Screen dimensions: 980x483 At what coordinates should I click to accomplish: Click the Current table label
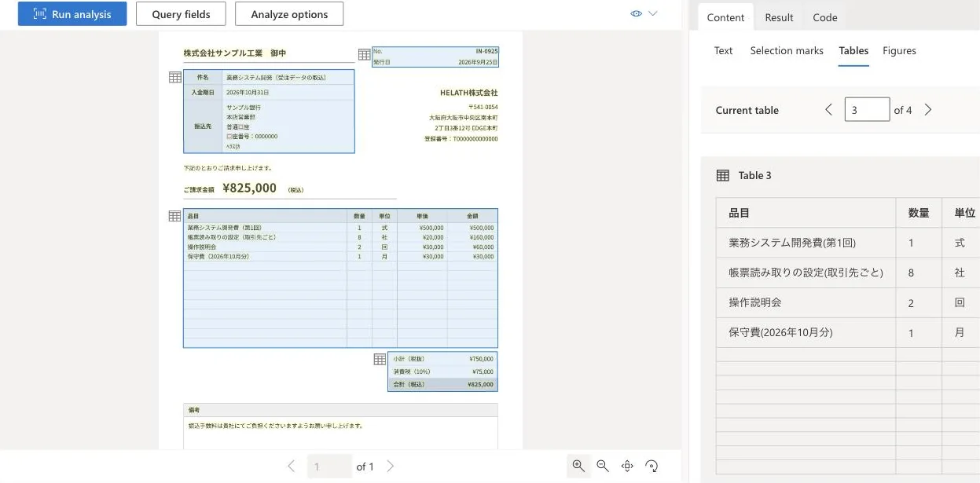[x=747, y=110]
